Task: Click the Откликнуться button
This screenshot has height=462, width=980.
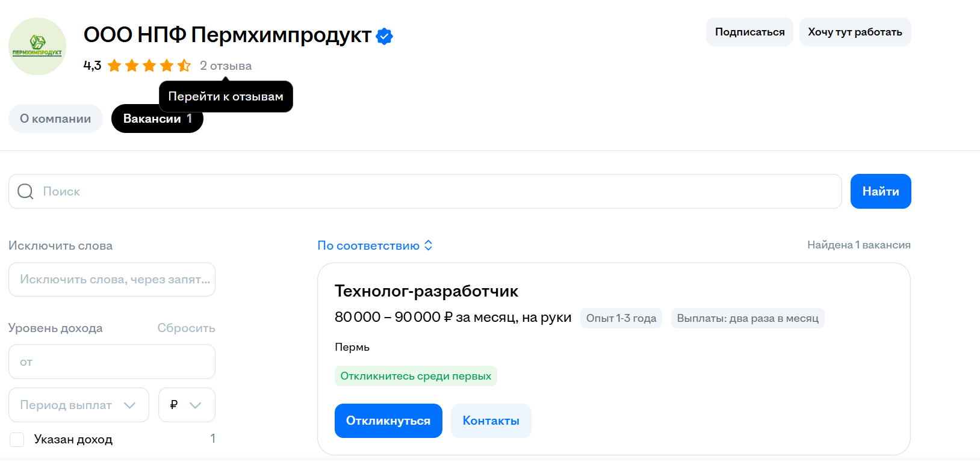Action: 388,420
